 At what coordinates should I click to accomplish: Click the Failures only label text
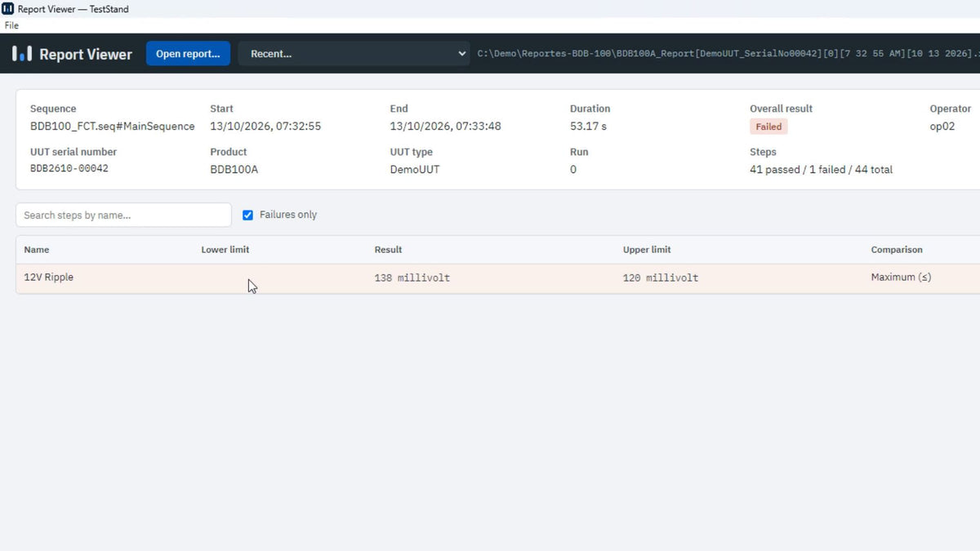[x=288, y=215]
